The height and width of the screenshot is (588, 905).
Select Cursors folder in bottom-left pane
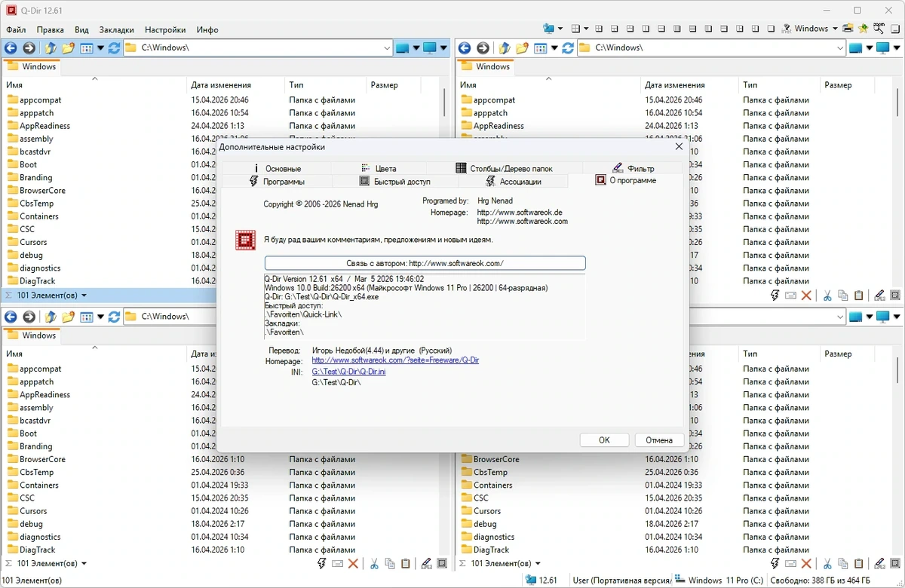coord(33,511)
